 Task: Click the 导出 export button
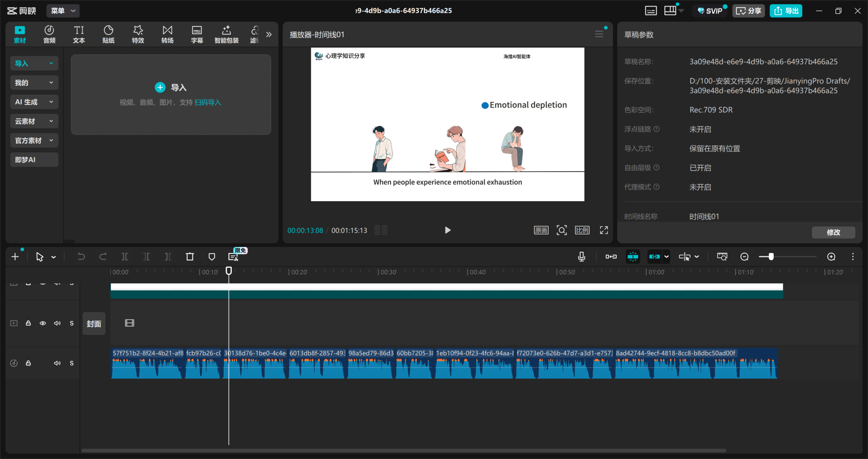[786, 11]
